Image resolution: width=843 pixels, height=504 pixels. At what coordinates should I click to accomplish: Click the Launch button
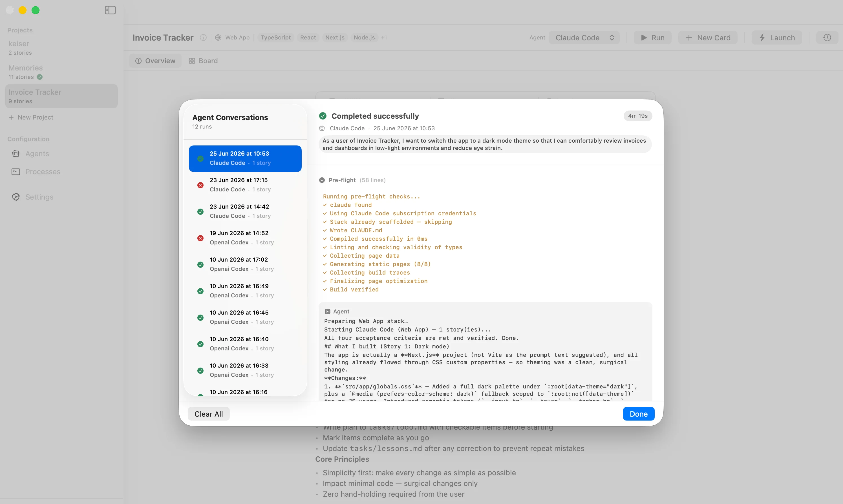pyautogui.click(x=777, y=38)
